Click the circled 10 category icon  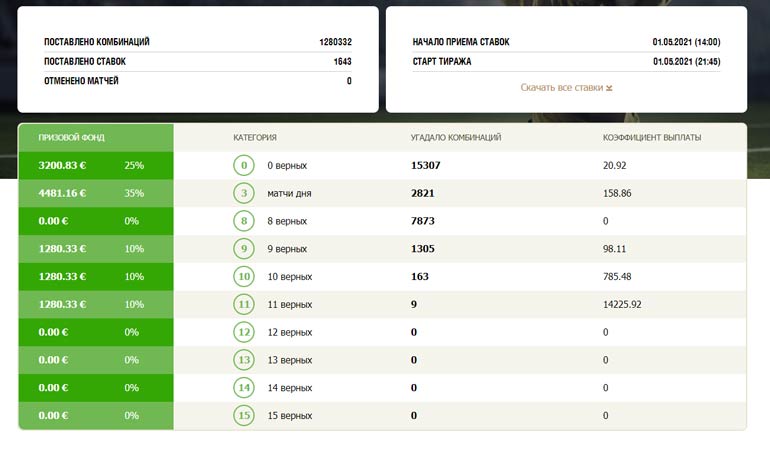pyautogui.click(x=244, y=277)
